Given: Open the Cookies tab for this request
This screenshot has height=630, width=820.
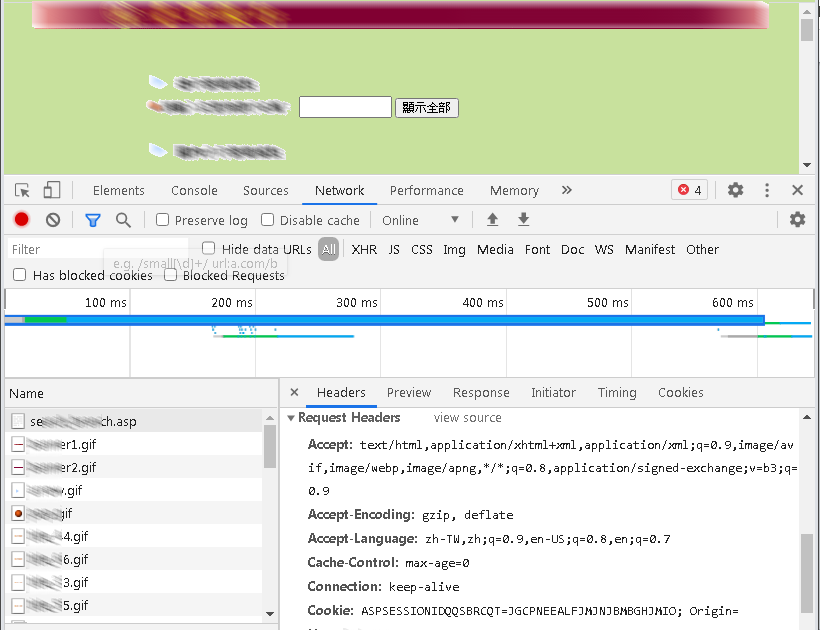Looking at the screenshot, I should [680, 392].
